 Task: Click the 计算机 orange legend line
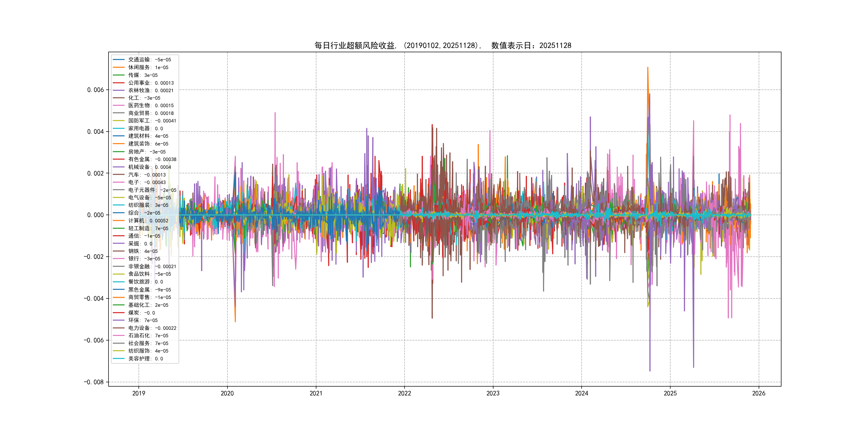coord(119,221)
